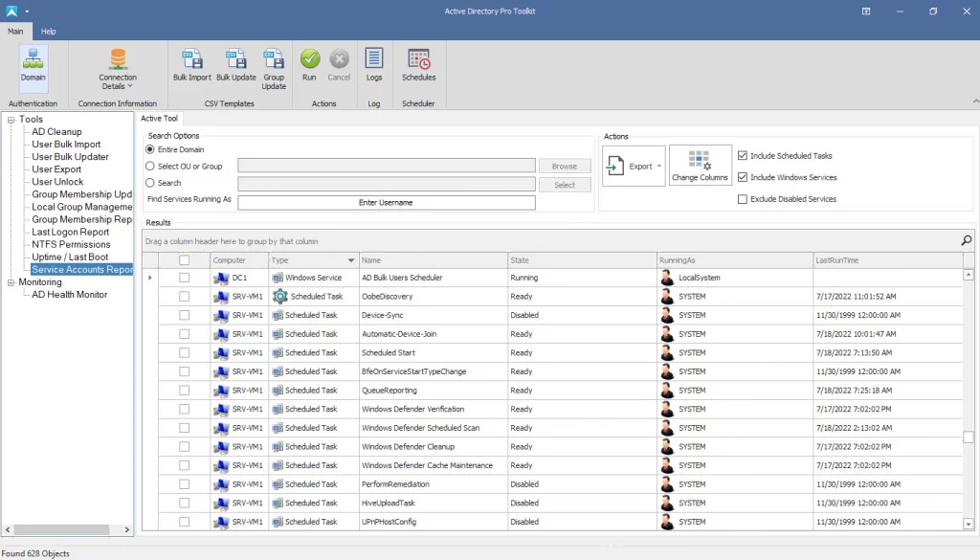This screenshot has width=980, height=560.
Task: Run the active tool
Action: click(309, 65)
